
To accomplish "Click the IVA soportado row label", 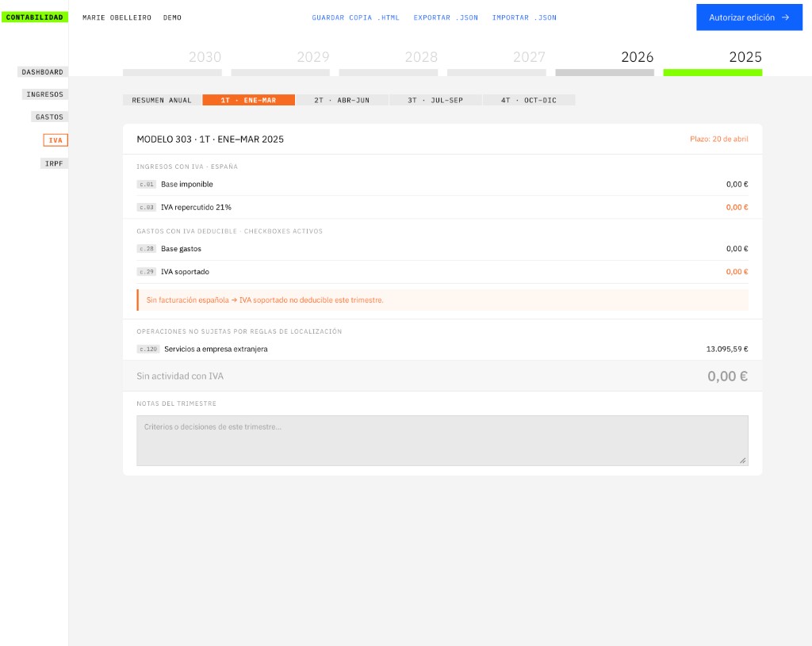I will coord(186,272).
